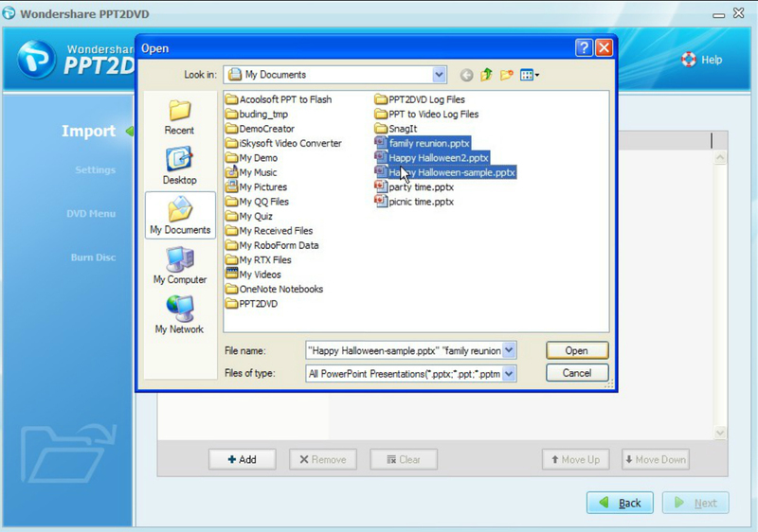Screen dimensions: 758x532
Task: Create a new folder in dialog
Action: 507,75
